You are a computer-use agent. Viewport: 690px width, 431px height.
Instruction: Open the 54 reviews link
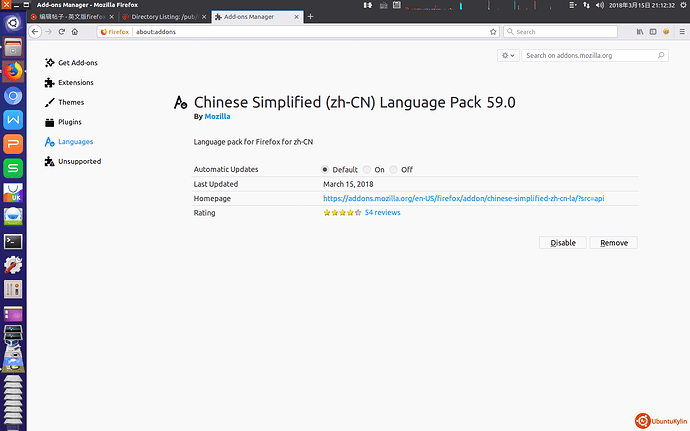point(382,213)
